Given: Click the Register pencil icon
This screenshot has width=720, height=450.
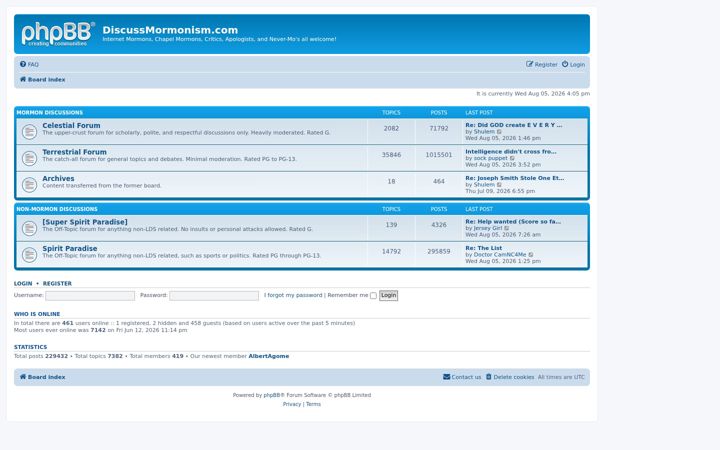Looking at the screenshot, I should [x=529, y=64].
